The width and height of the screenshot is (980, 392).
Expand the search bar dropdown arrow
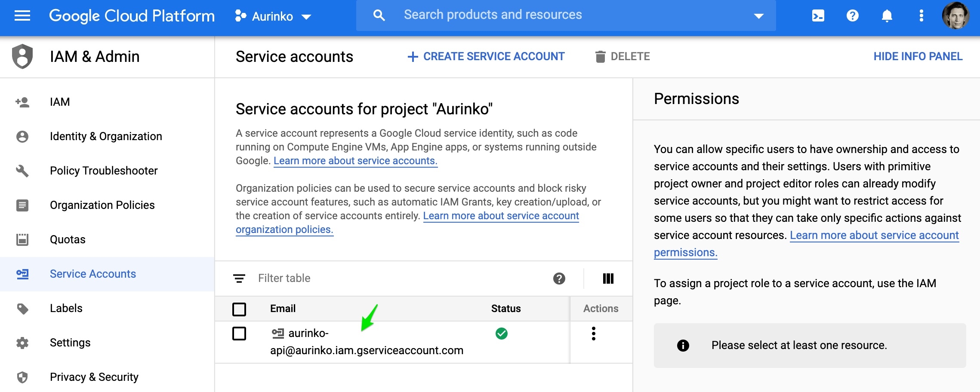758,16
